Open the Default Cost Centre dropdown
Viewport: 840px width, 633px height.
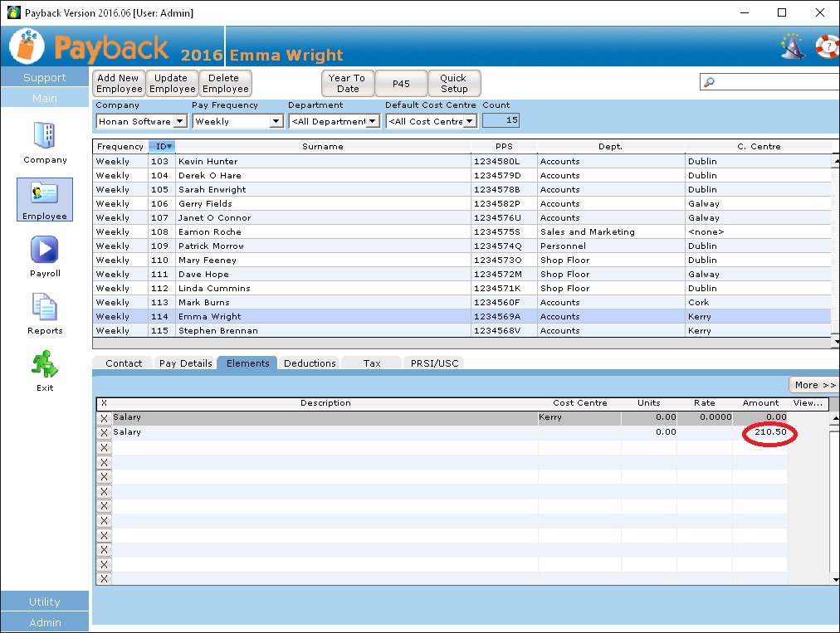(469, 122)
